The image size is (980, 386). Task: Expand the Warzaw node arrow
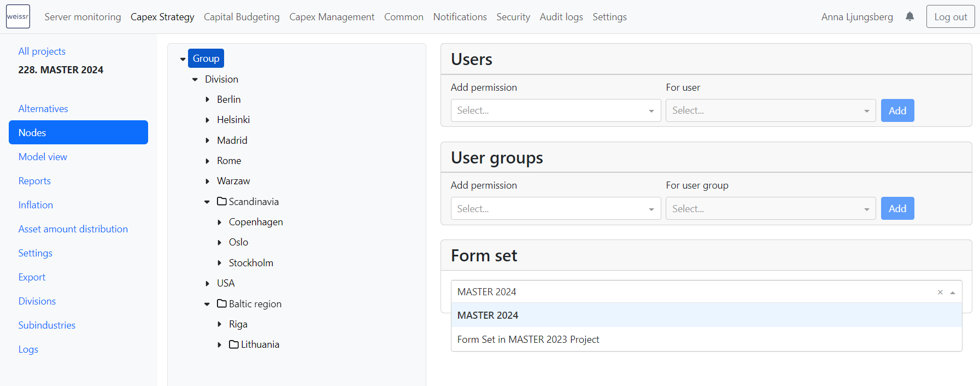tap(208, 181)
